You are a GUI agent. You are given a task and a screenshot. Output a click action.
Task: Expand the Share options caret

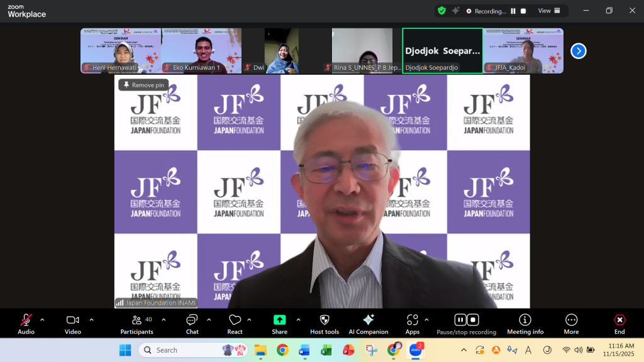(x=298, y=320)
